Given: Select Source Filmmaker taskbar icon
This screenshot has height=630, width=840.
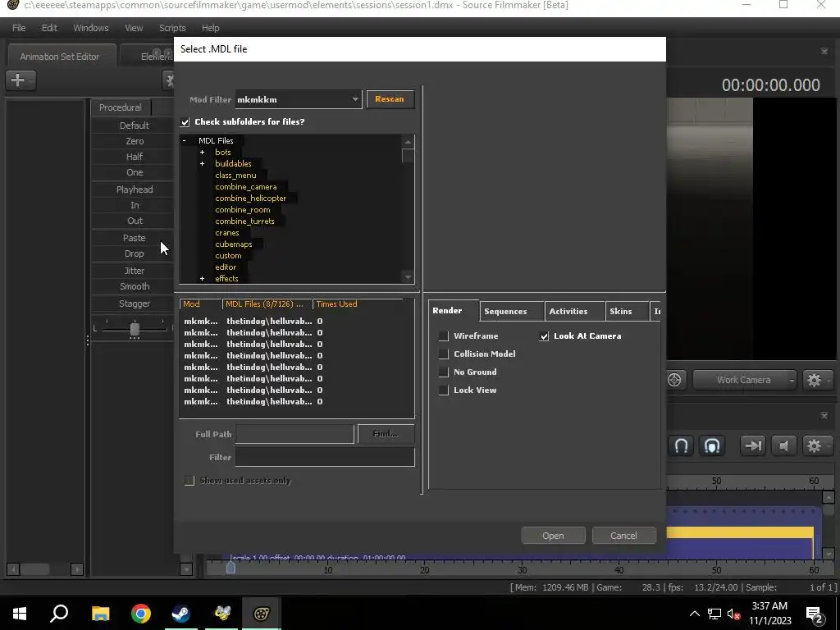Looking at the screenshot, I should tap(262, 614).
